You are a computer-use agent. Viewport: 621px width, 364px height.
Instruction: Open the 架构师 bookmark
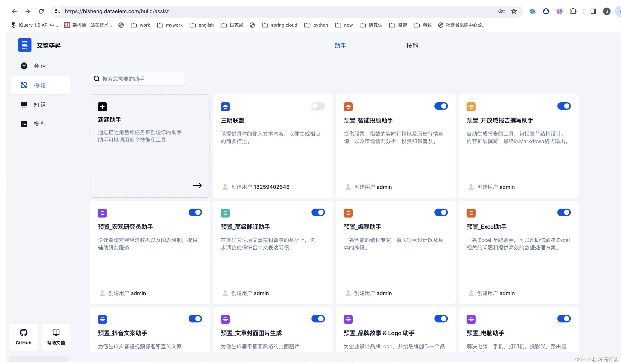[x=88, y=25]
